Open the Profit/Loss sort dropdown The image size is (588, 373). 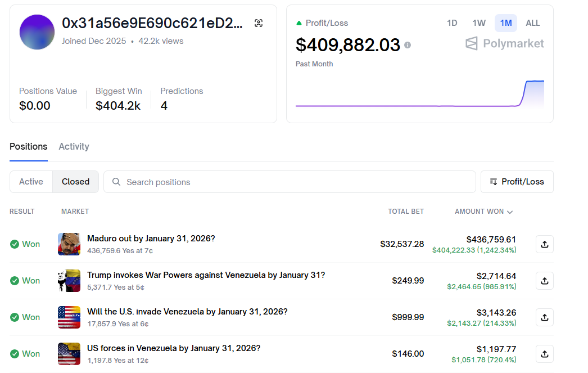pos(517,182)
